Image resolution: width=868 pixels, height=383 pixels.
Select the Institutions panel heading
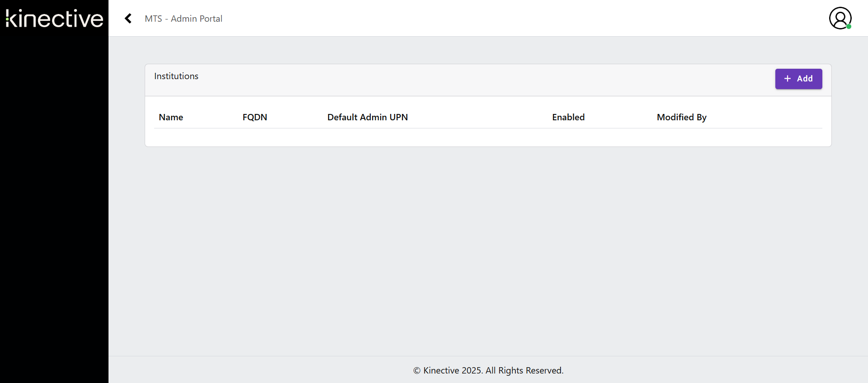(x=176, y=76)
